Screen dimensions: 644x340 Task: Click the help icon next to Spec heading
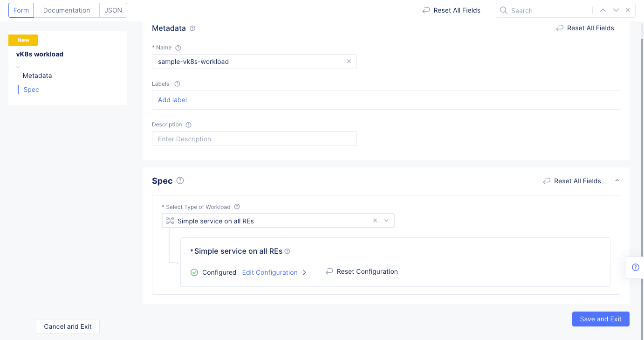(180, 181)
